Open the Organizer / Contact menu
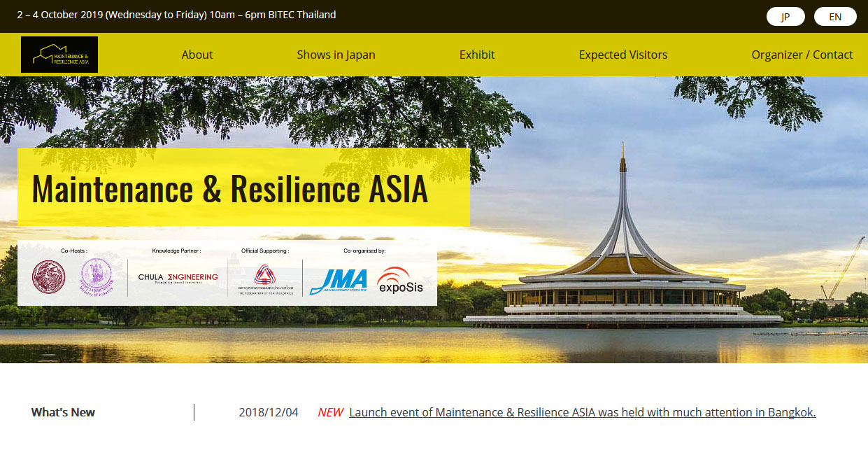The image size is (868, 457). tap(802, 55)
